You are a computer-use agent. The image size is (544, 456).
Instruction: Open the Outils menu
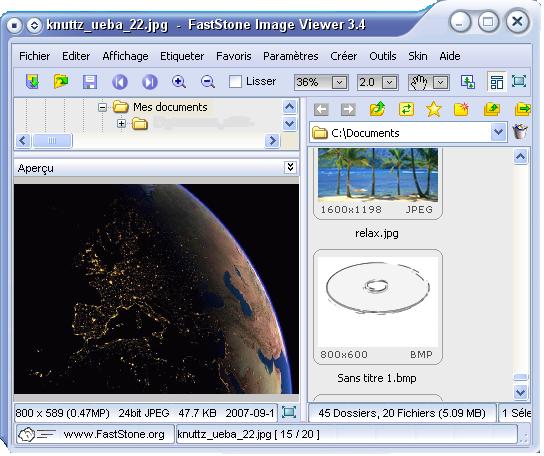[x=383, y=56]
